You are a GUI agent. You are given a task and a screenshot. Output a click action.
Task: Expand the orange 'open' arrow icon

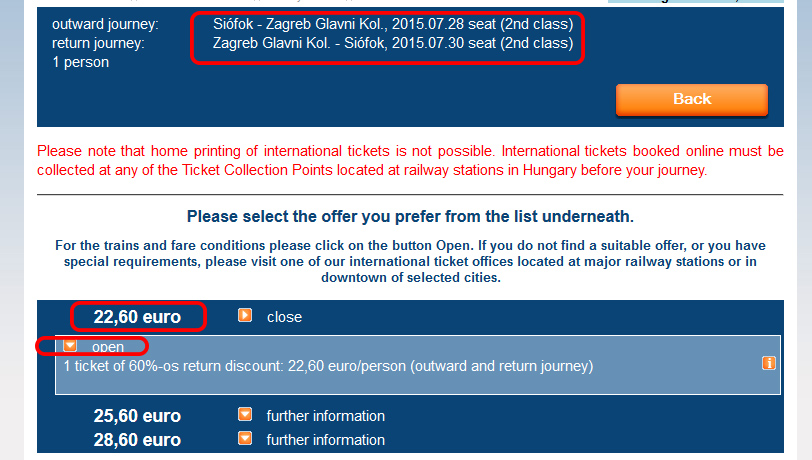click(x=70, y=345)
